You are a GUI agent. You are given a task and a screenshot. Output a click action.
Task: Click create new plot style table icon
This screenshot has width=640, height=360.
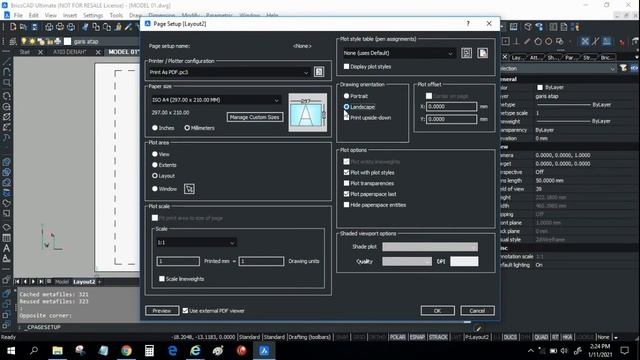(x=482, y=53)
